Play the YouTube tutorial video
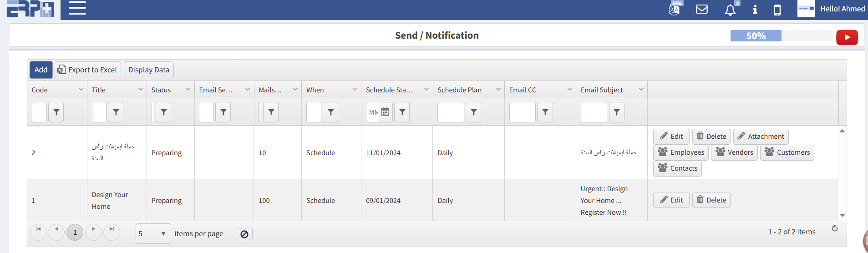The width and height of the screenshot is (868, 253). (847, 37)
